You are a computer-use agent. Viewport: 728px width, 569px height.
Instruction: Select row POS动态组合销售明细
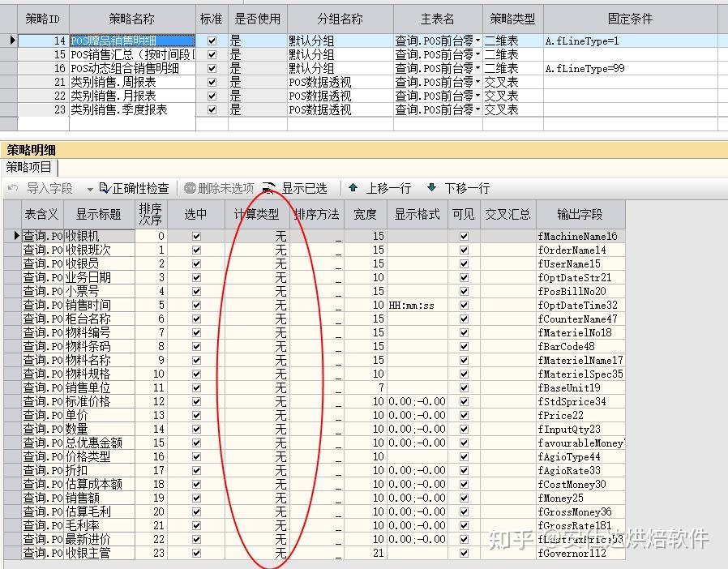132,69
